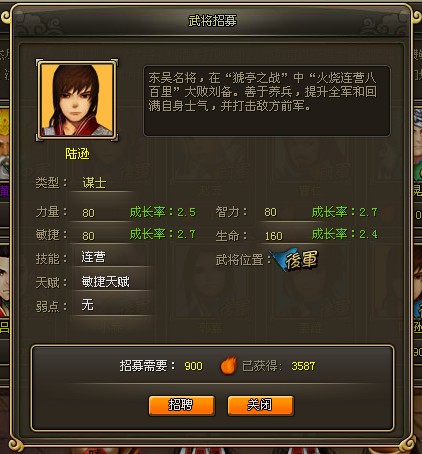Click the 谋士 type value

[94, 183]
